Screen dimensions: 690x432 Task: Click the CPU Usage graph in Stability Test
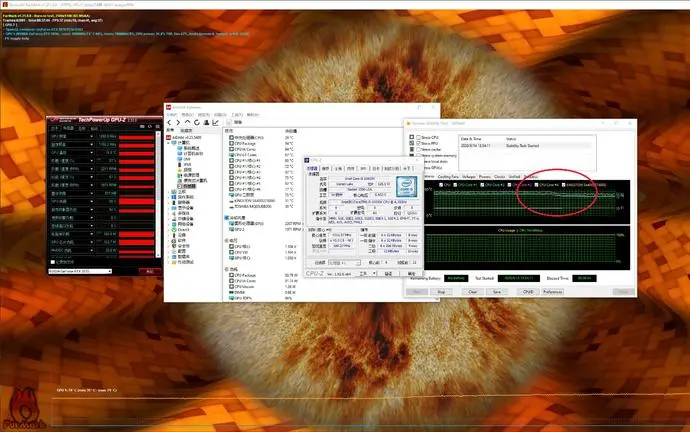[527, 249]
